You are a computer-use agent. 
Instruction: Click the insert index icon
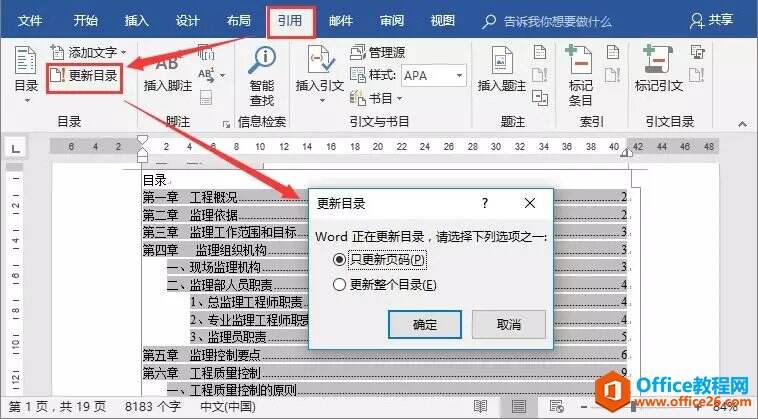tap(613, 52)
